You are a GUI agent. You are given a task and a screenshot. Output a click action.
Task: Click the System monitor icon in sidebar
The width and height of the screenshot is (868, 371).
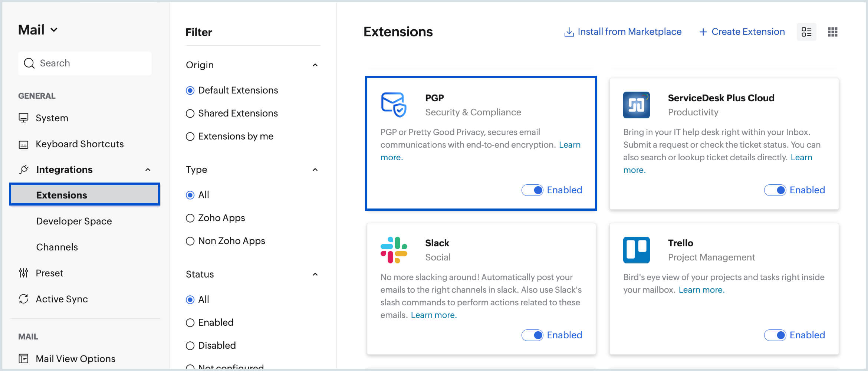24,118
